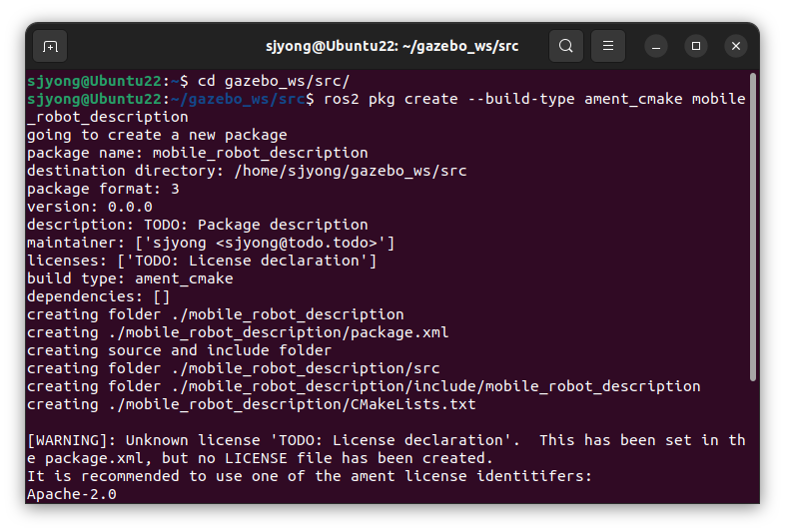785x532 pixels.
Task: Open the hamburger menu
Action: point(608,46)
